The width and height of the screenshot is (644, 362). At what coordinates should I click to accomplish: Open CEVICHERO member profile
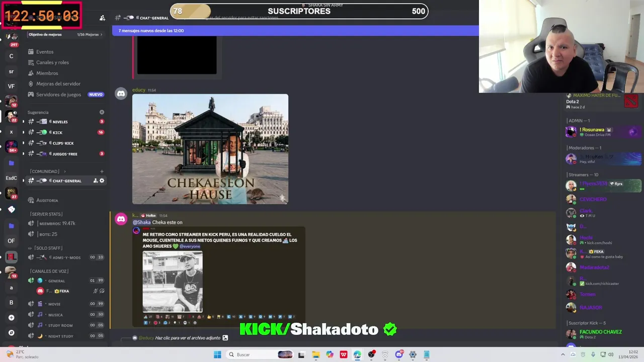click(x=604, y=199)
